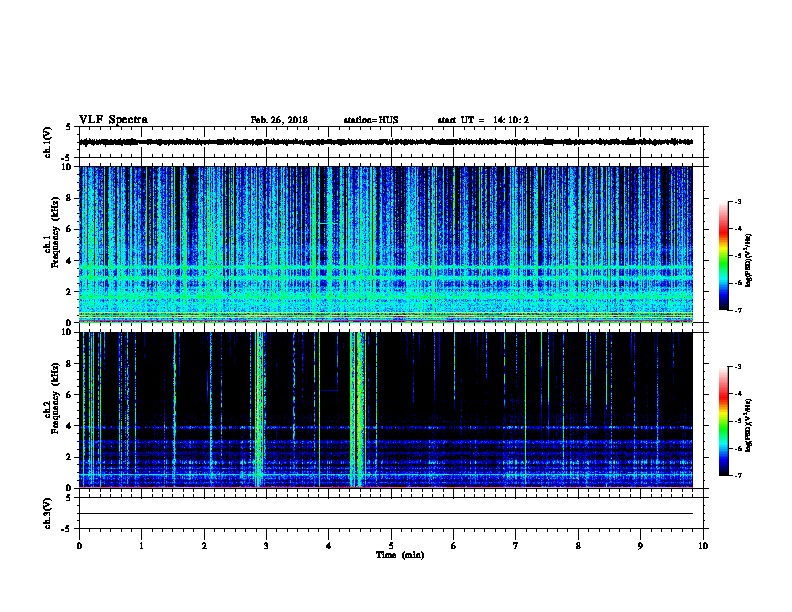Click the "1" tick on the time axis
792x612 pixels.
(x=141, y=546)
